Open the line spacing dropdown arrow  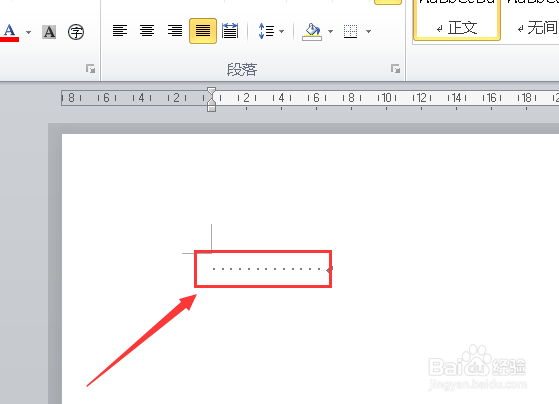click(282, 32)
